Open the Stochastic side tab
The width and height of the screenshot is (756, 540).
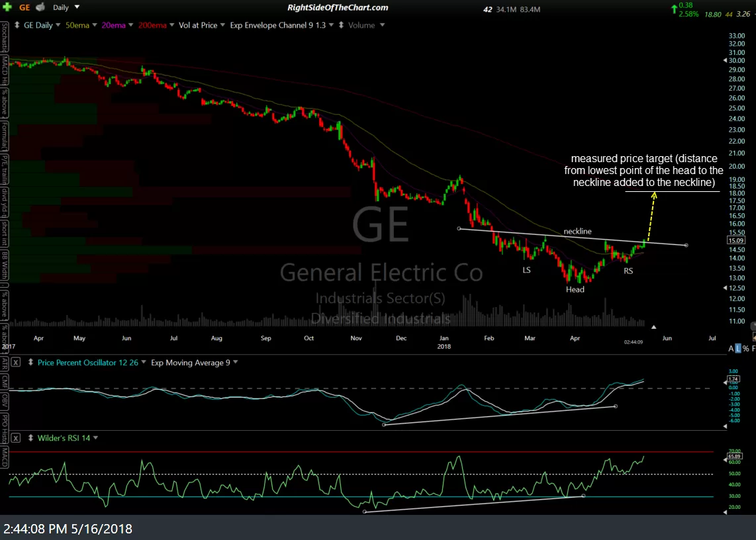tap(4, 37)
